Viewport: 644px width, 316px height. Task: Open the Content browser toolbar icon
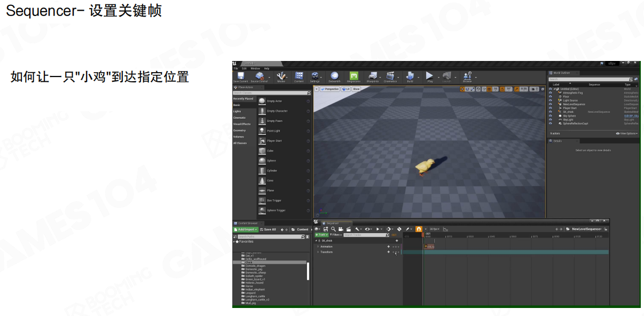(299, 76)
